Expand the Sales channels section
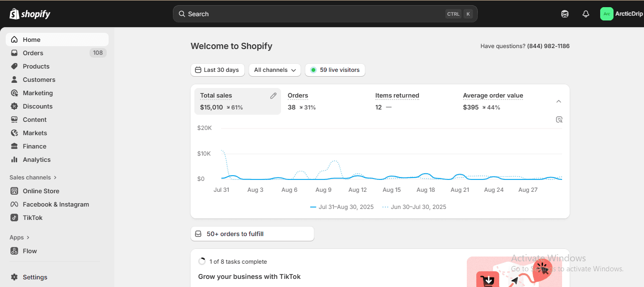Image resolution: width=644 pixels, height=287 pixels. point(33,178)
